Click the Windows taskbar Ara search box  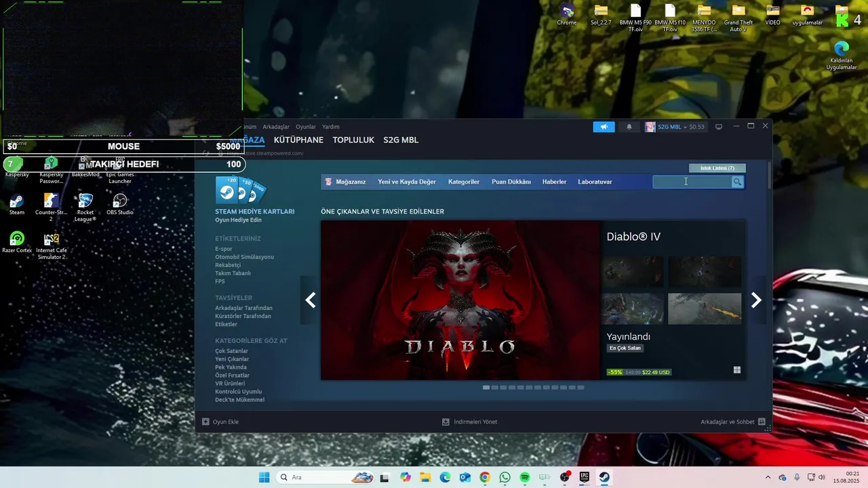click(x=325, y=477)
